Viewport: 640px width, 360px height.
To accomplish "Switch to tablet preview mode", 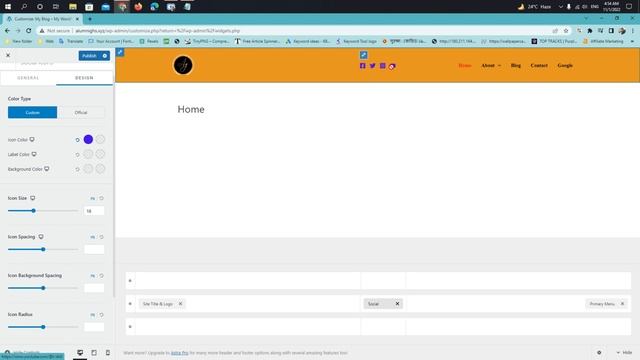I will [94, 353].
